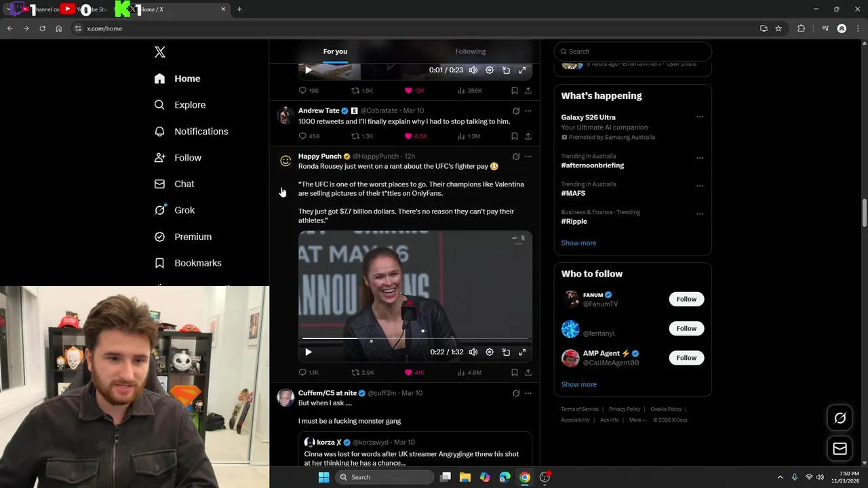Open File Explorer from the taskbar

coord(465,477)
